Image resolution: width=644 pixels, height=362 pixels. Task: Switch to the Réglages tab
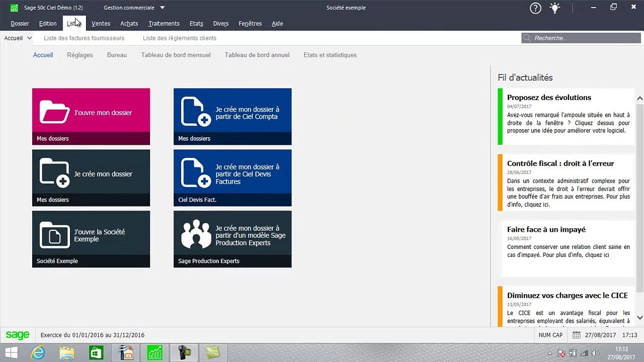(x=80, y=55)
